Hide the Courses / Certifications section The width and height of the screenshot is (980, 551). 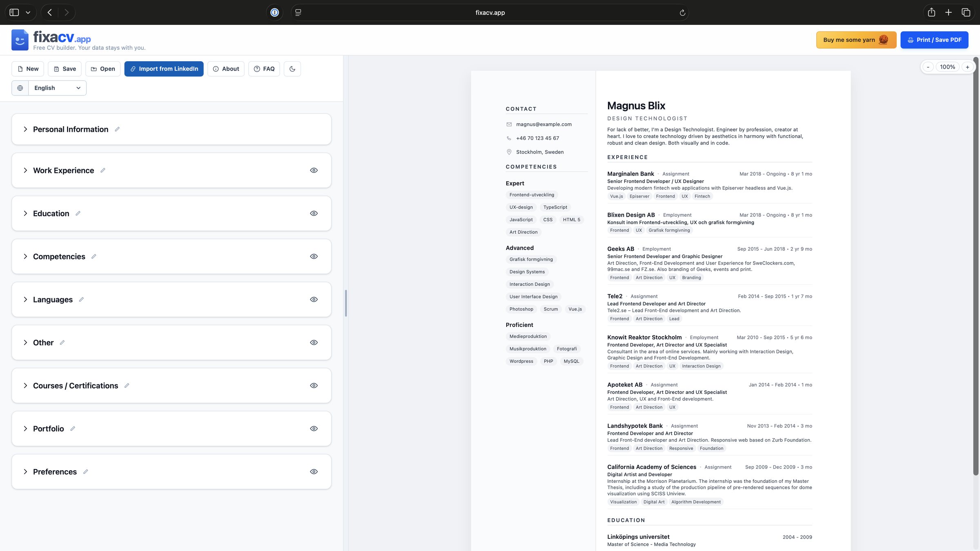tap(314, 385)
